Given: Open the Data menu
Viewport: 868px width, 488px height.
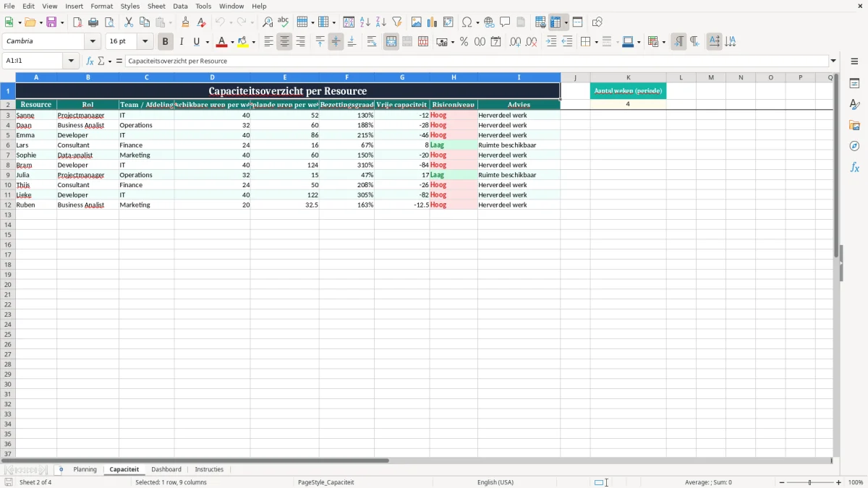Looking at the screenshot, I should coord(180,6).
